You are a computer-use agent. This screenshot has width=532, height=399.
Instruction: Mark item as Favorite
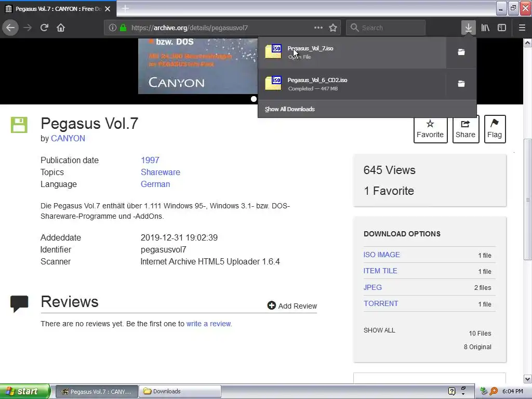click(x=430, y=129)
